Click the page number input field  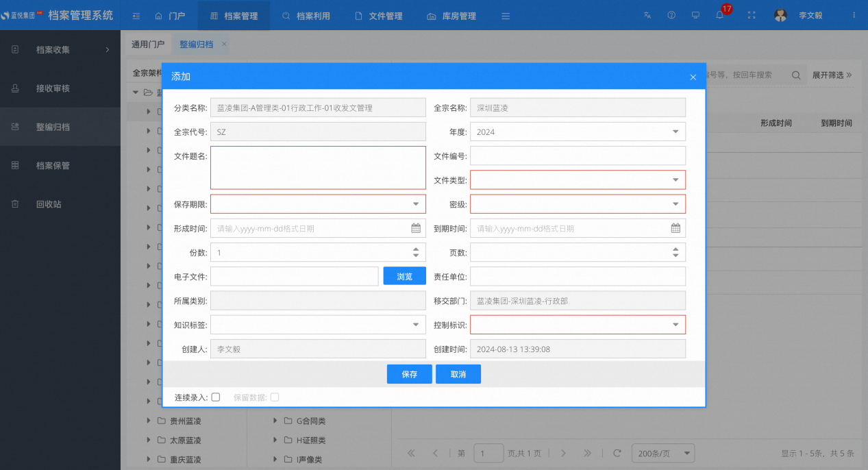[488, 453]
